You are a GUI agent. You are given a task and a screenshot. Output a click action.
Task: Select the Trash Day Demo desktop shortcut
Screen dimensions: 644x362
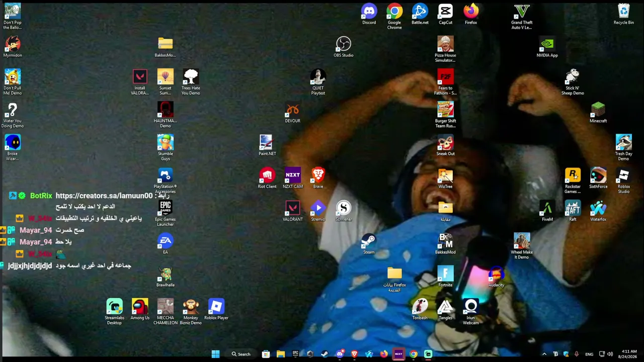(623, 148)
